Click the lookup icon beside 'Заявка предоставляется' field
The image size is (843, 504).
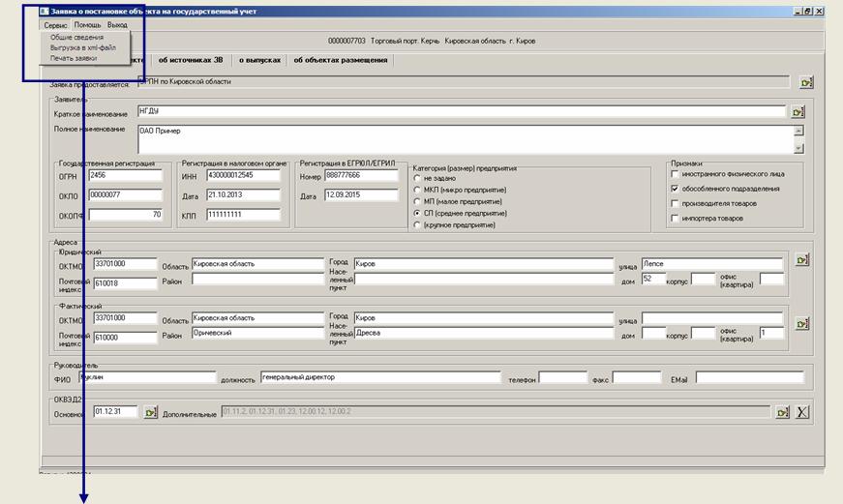click(x=807, y=82)
